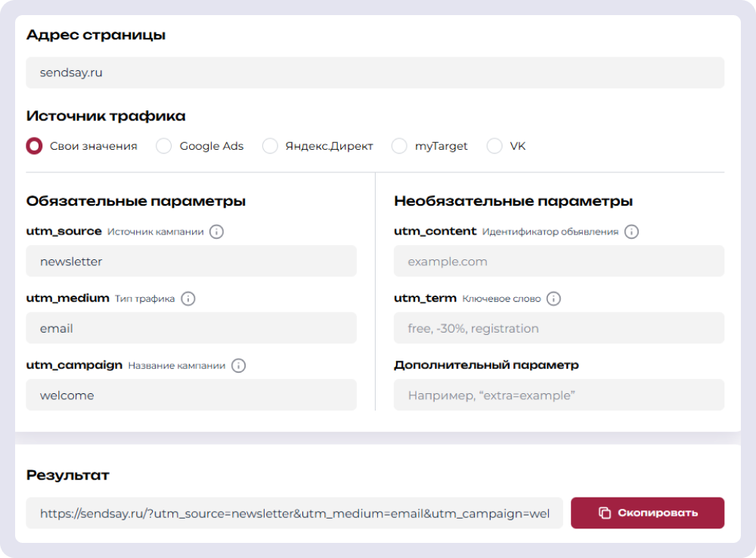Open the utm_medium info tooltip
Image resolution: width=756 pixels, height=558 pixels.
point(189,298)
